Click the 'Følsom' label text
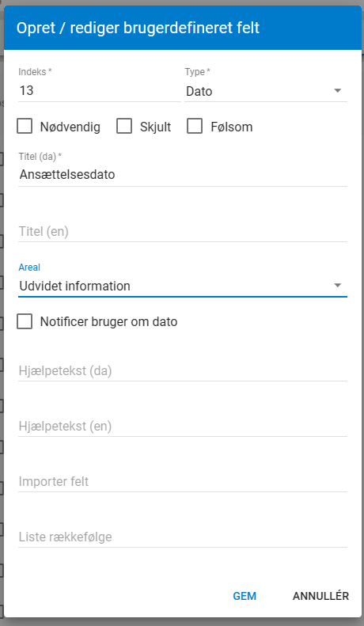Viewport: 364px width, 626px height. pos(232,127)
